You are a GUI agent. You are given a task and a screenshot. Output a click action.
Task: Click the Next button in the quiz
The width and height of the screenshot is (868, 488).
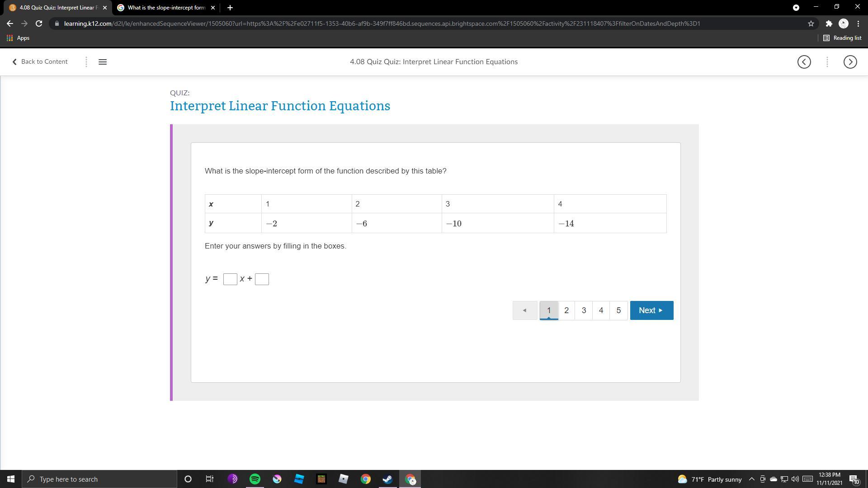coord(651,310)
